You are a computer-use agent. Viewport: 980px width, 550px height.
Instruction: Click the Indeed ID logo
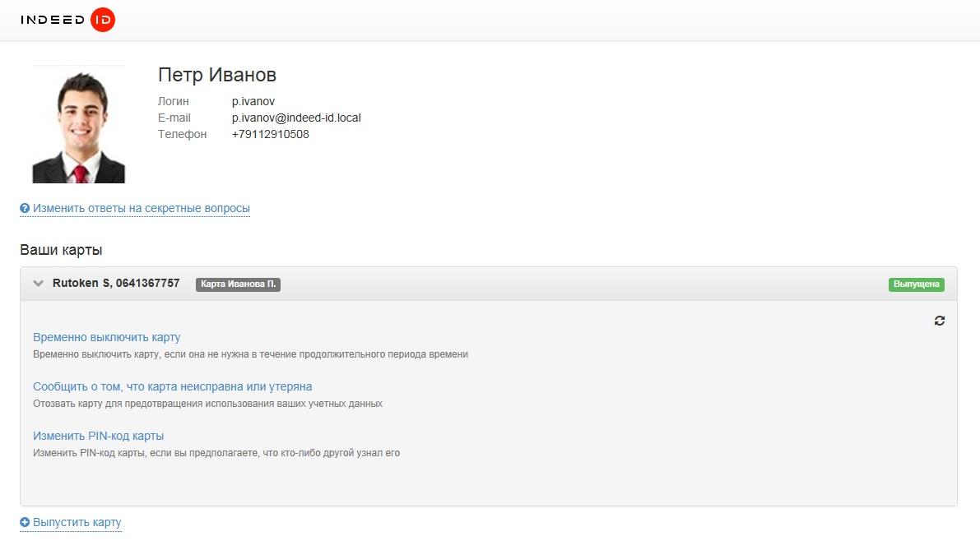click(x=67, y=20)
